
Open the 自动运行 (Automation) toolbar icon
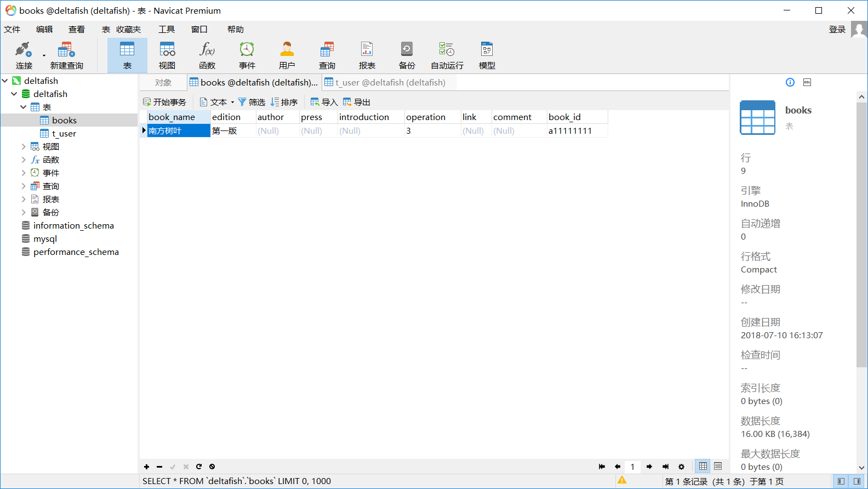point(447,55)
